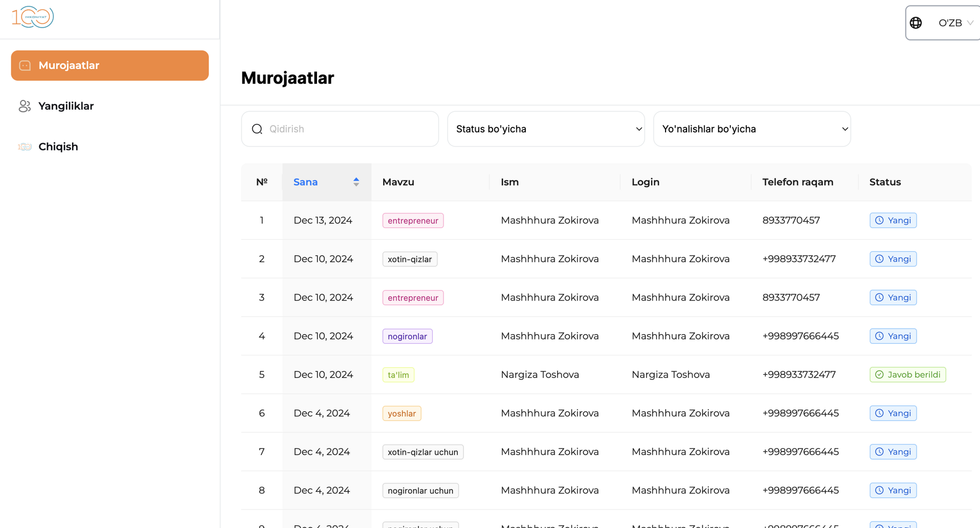Click the nogironlar topic tag in row 4
980x528 pixels.
pyautogui.click(x=407, y=336)
